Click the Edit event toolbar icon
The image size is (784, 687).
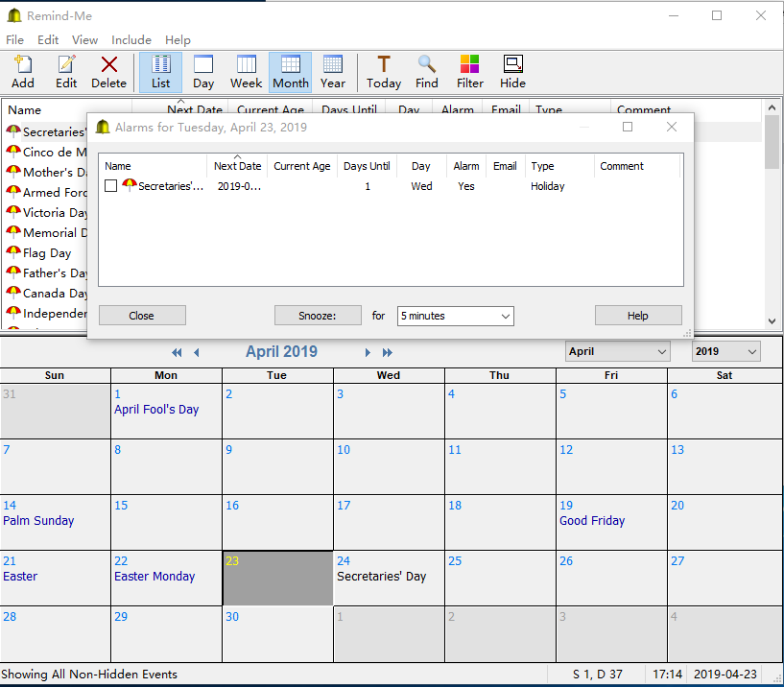[x=66, y=72]
